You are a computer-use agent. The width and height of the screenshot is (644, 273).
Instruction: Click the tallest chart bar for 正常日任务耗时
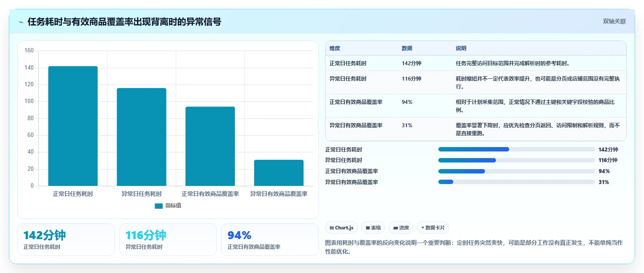[73, 126]
